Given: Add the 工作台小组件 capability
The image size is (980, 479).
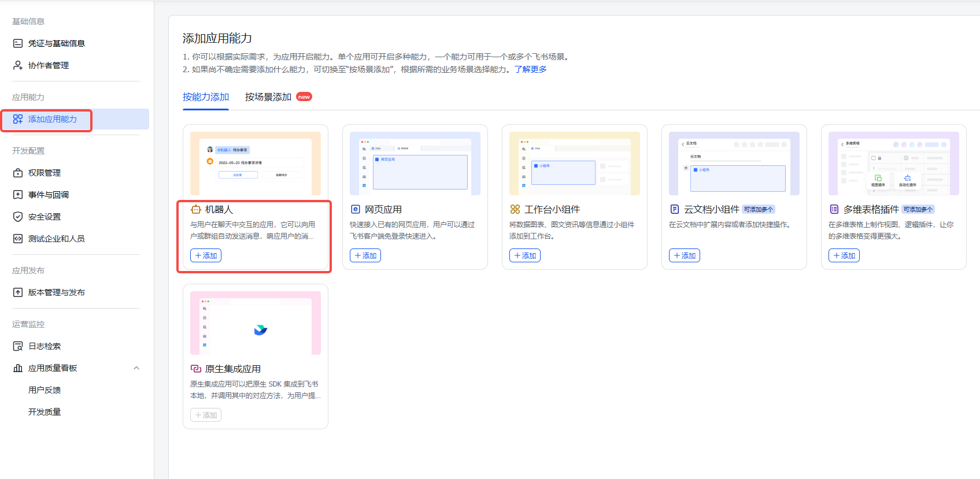Looking at the screenshot, I should pyautogui.click(x=525, y=255).
